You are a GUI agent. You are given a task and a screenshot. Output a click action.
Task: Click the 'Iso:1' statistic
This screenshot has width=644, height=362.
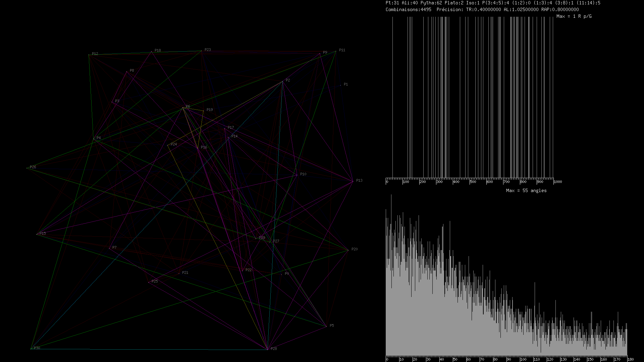pos(473,3)
